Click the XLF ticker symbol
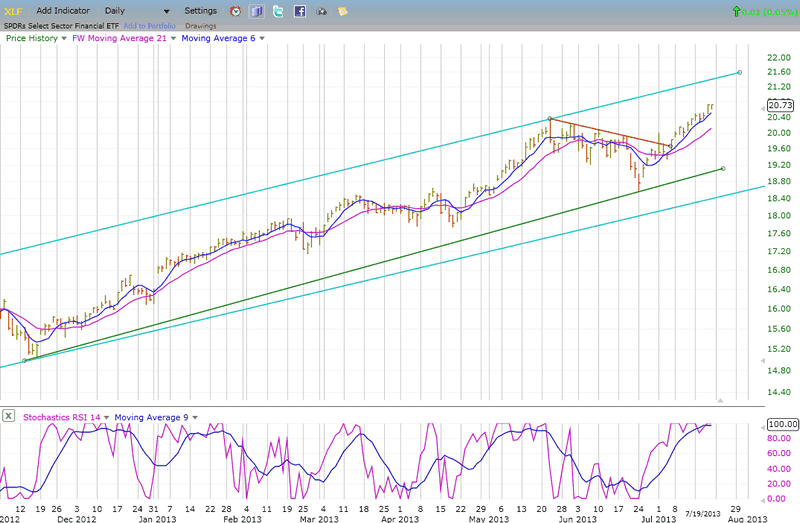 click(14, 10)
